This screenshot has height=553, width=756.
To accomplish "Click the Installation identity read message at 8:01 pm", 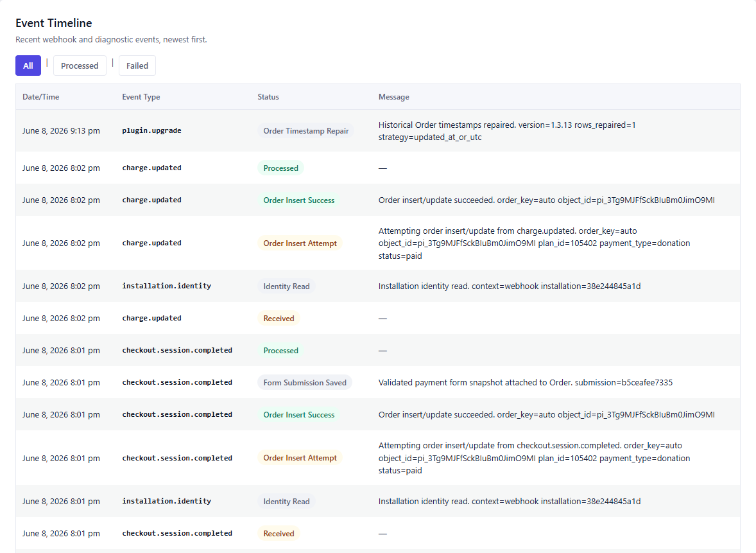I will pyautogui.click(x=510, y=502).
